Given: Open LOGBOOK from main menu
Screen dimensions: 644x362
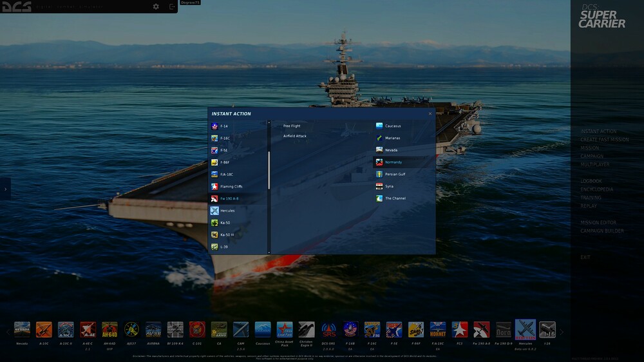Looking at the screenshot, I should (x=591, y=181).
